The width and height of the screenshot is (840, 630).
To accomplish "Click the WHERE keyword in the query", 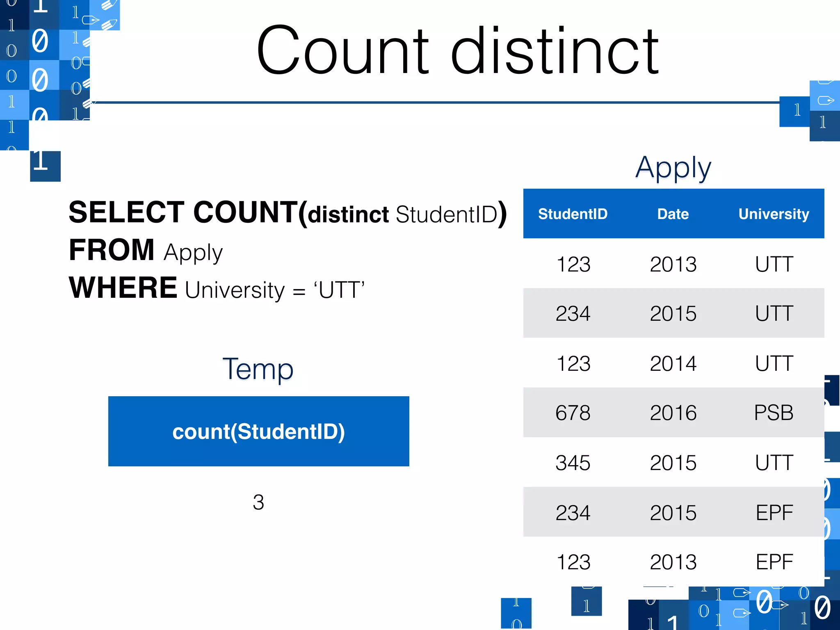I will [x=123, y=288].
